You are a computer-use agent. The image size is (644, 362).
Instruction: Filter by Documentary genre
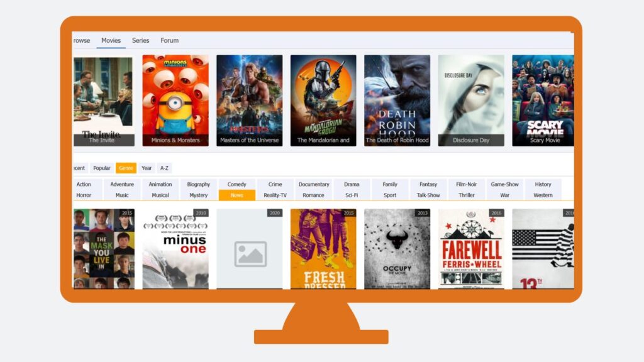[314, 184]
